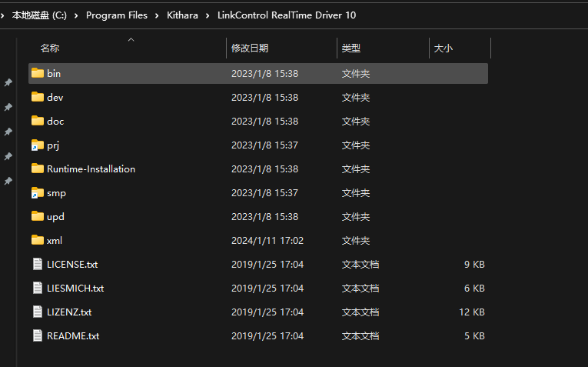Sort by the 大小 column header
The width and height of the screenshot is (588, 367).
pos(443,48)
